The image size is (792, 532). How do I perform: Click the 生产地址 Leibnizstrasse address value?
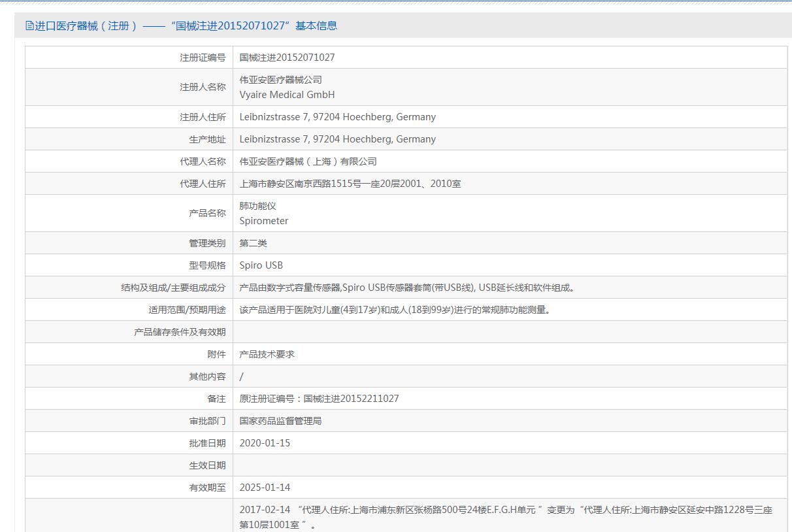click(337, 139)
